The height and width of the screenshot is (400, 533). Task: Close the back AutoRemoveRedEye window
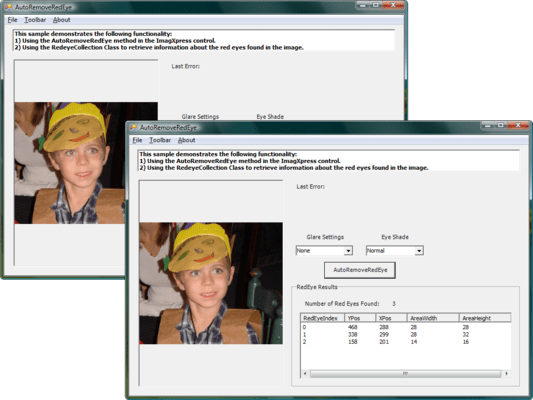click(x=393, y=5)
